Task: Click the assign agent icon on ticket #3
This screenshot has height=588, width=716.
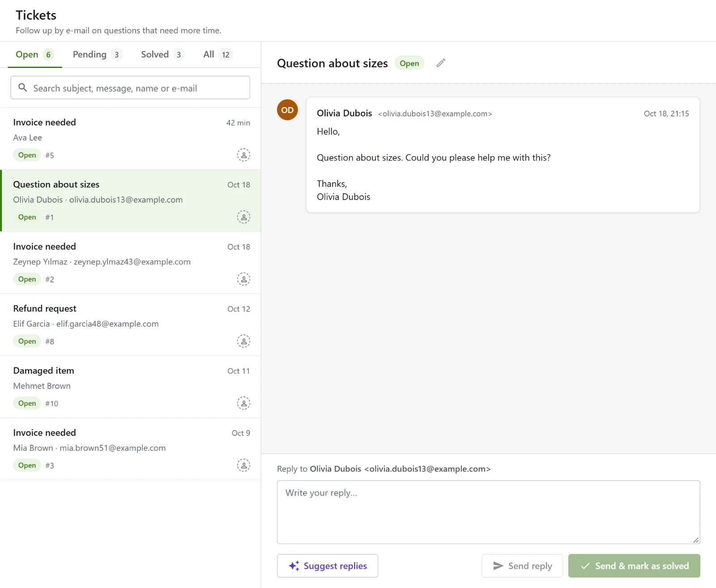Action: (243, 465)
